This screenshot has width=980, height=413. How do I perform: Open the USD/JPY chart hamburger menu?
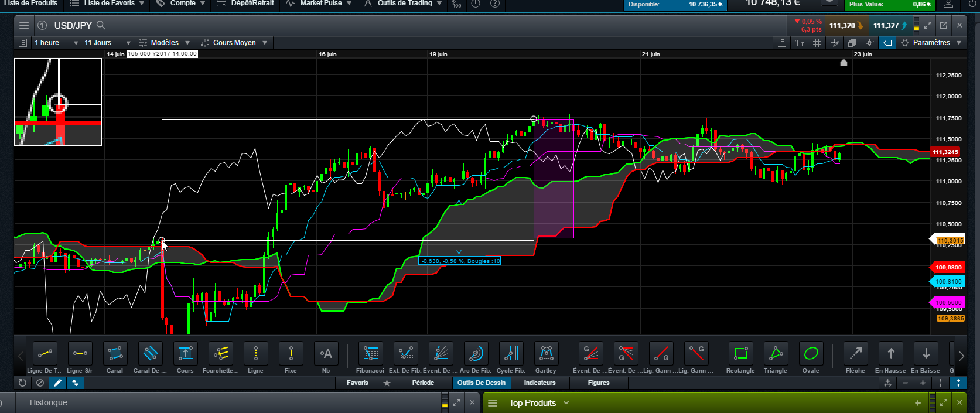tap(24, 25)
